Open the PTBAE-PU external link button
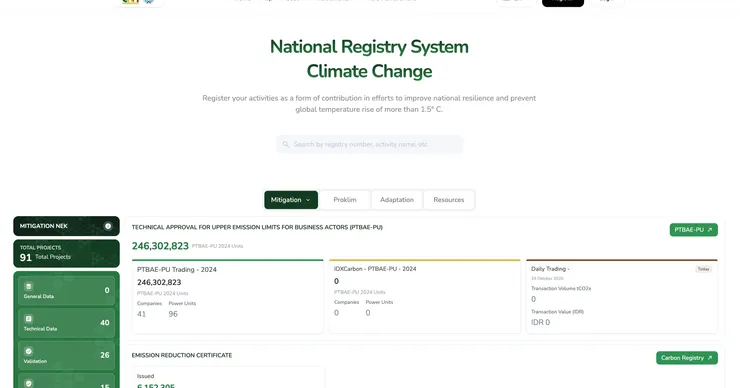Viewport: 740px width, 388px height. click(693, 230)
